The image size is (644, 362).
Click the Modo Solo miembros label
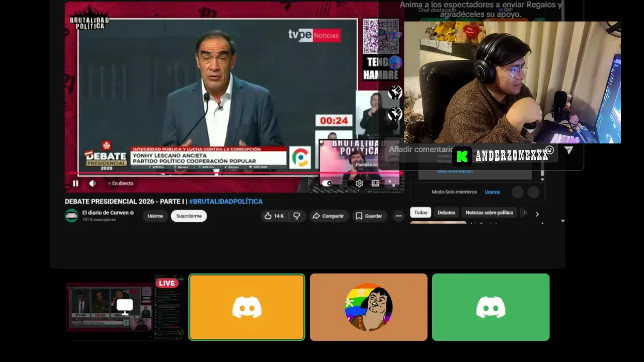click(454, 192)
